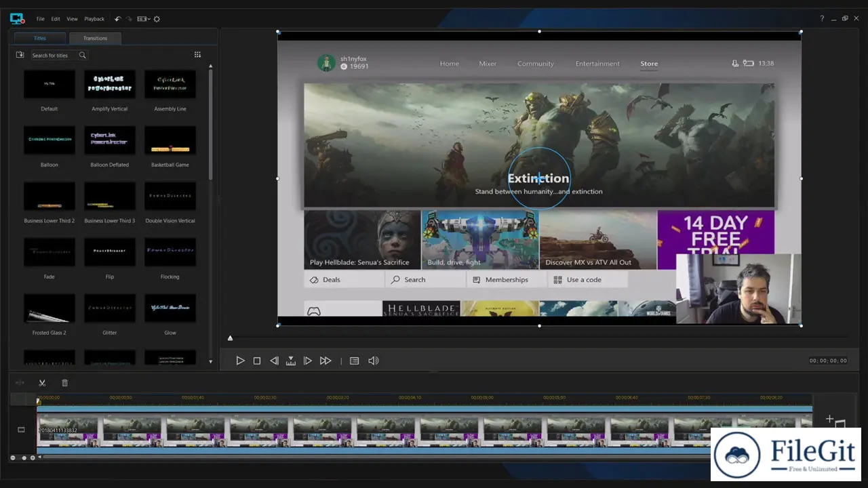The image size is (868, 488).
Task: Import title templates icon
Action: click(20, 55)
